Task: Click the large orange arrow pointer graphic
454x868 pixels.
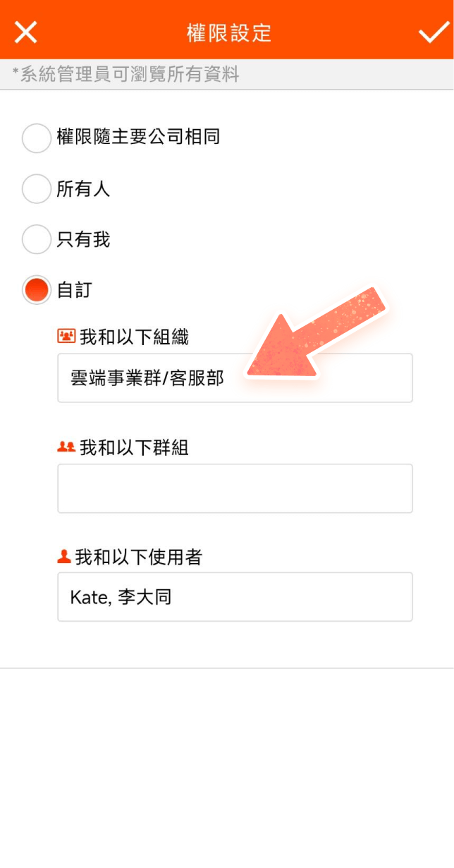Action: [x=317, y=335]
